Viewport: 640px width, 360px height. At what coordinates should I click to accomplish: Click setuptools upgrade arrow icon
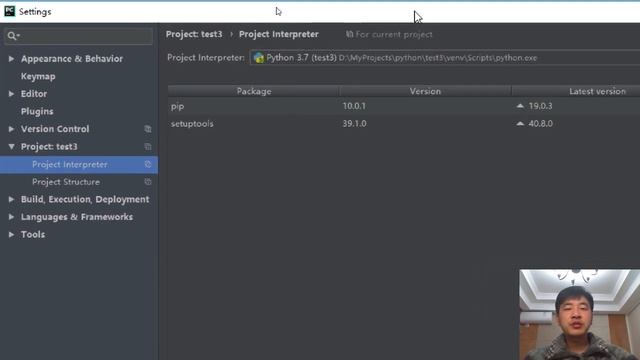coord(520,123)
